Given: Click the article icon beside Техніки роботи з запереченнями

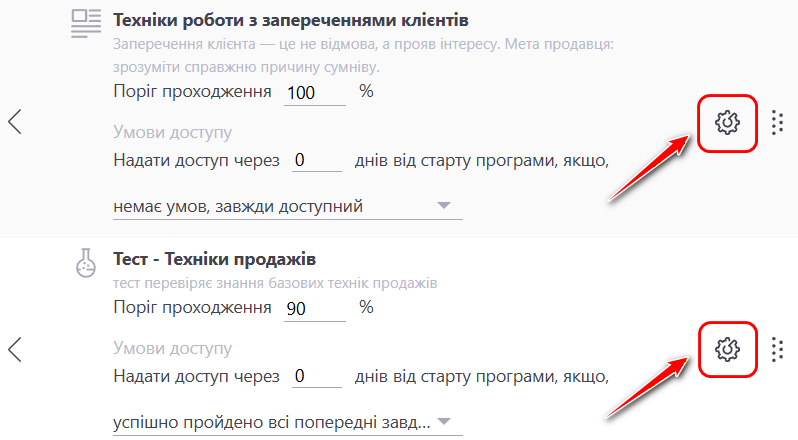Looking at the screenshot, I should pos(87,24).
